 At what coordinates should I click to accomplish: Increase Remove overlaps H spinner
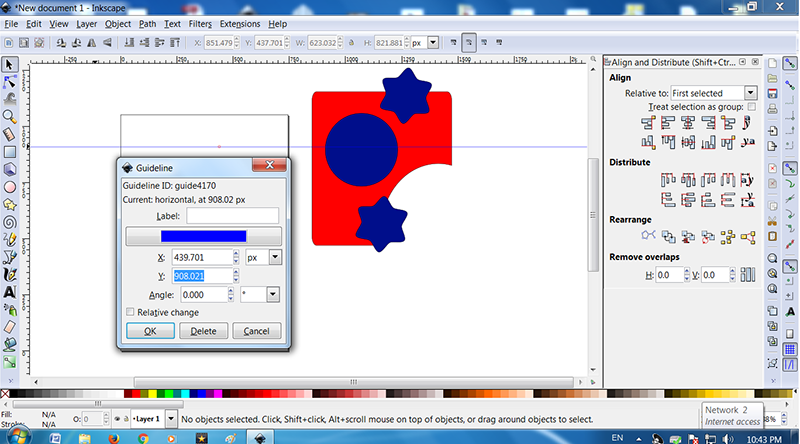click(x=687, y=272)
